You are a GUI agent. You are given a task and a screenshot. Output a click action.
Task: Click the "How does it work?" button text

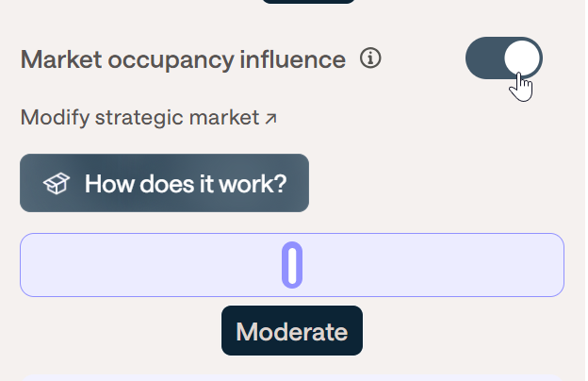(185, 183)
